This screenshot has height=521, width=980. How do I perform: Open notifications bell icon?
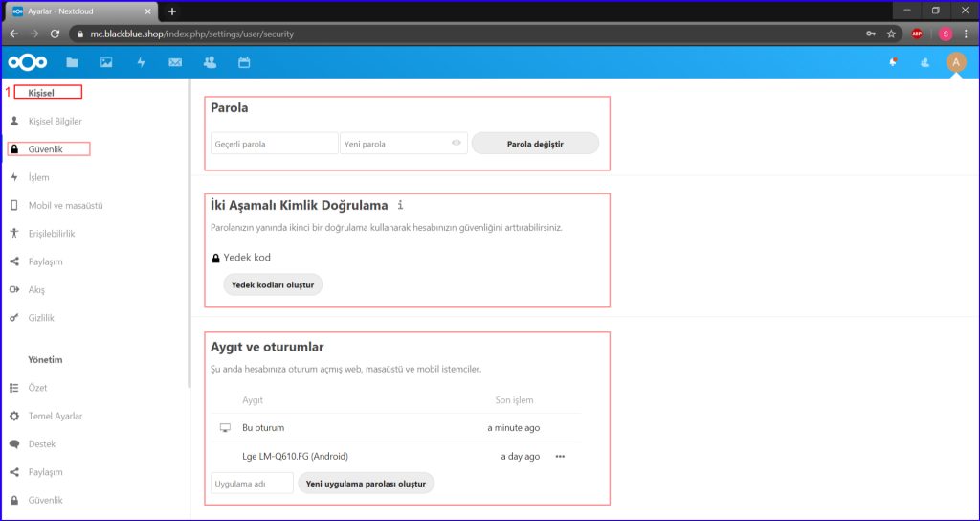point(894,62)
